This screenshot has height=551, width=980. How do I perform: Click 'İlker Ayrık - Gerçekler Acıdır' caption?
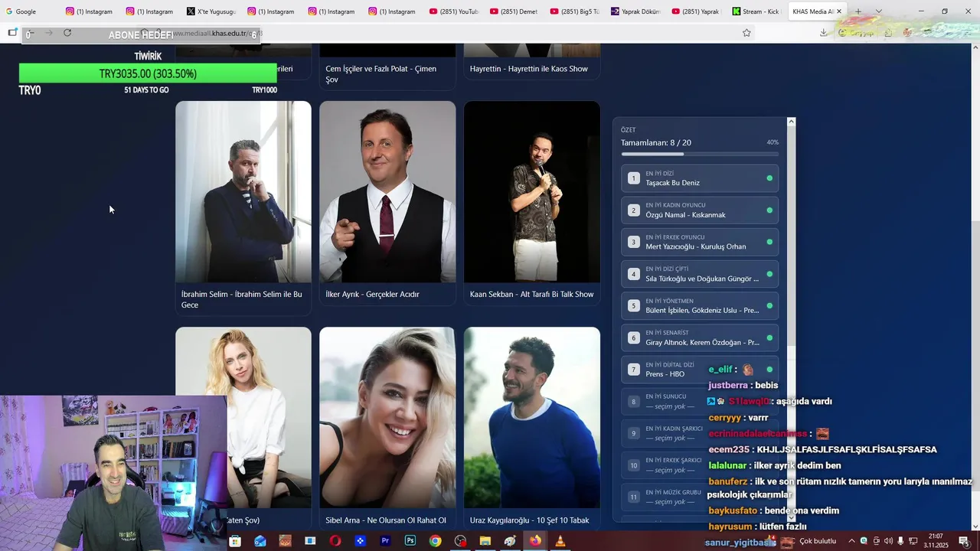pyautogui.click(x=372, y=294)
